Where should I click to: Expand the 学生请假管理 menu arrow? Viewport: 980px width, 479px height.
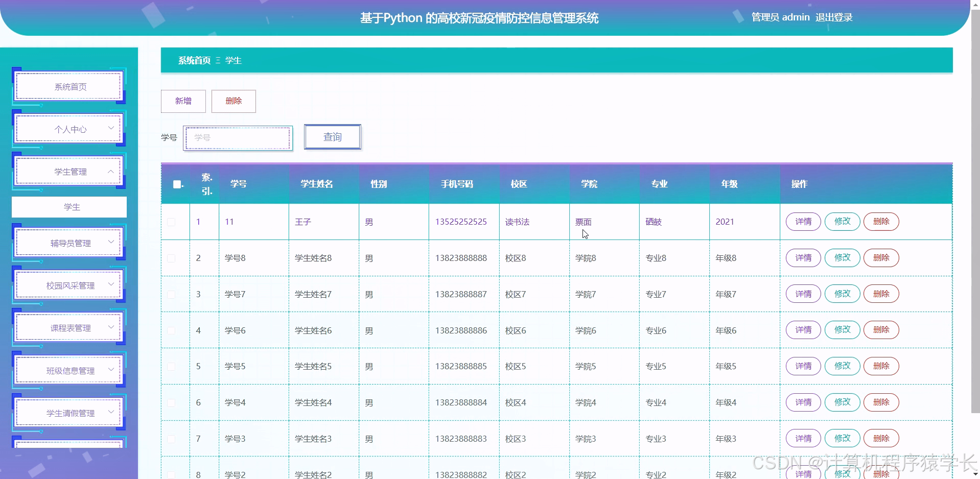tap(111, 412)
